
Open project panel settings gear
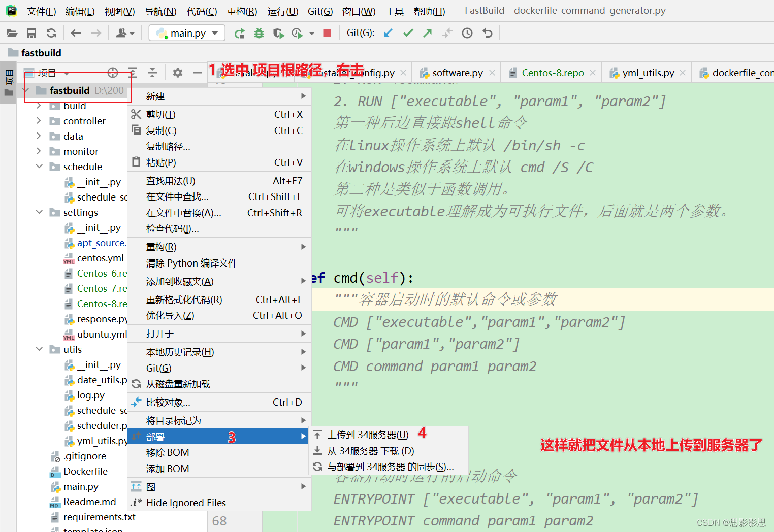[x=177, y=73]
